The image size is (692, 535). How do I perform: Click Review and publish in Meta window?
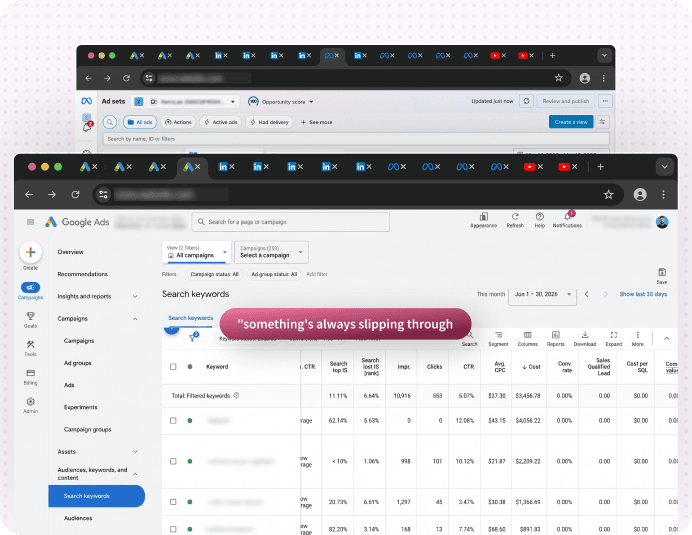tap(566, 101)
